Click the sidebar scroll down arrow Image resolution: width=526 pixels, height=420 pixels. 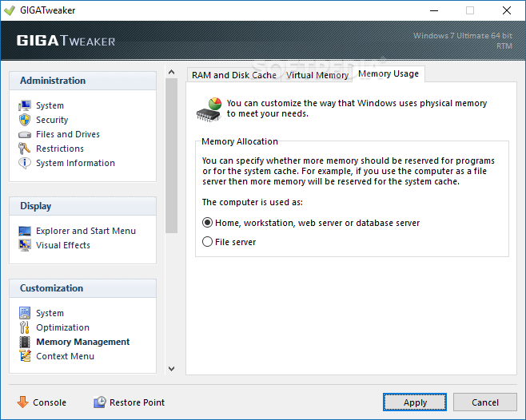(x=171, y=369)
